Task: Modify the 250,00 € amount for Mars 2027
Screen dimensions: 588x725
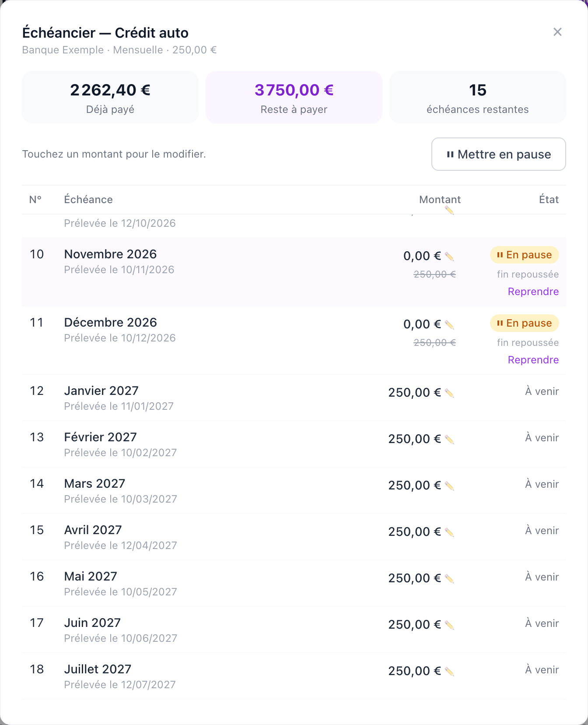Action: pyautogui.click(x=415, y=486)
